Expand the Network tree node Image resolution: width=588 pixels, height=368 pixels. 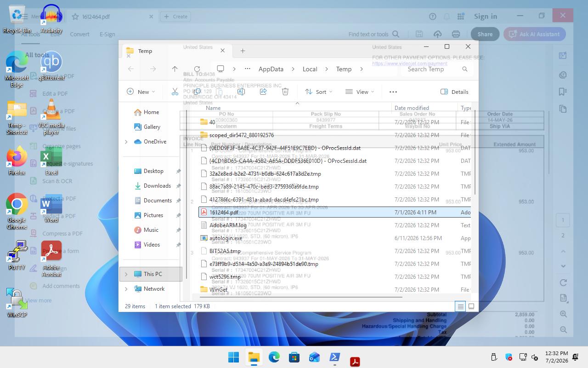(x=126, y=289)
